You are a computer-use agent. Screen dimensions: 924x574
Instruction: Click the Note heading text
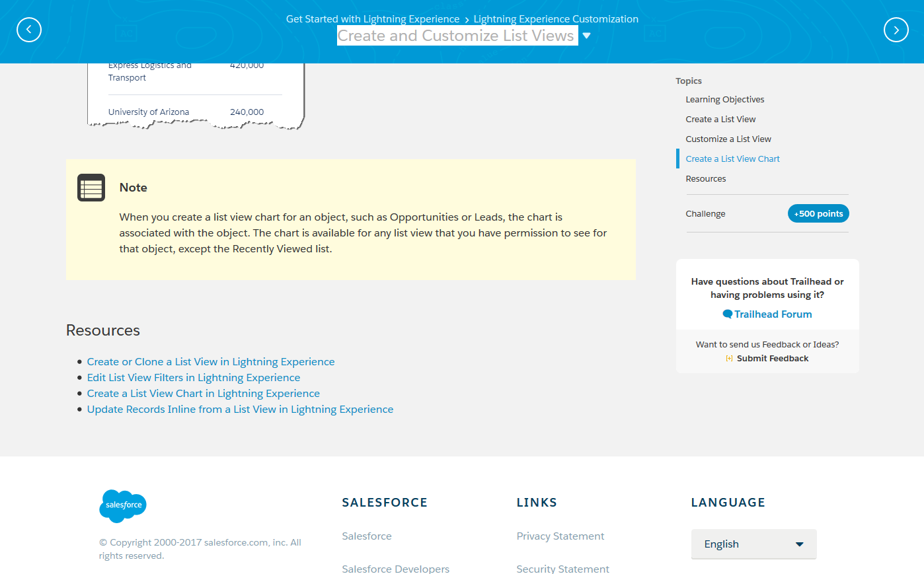[134, 188]
